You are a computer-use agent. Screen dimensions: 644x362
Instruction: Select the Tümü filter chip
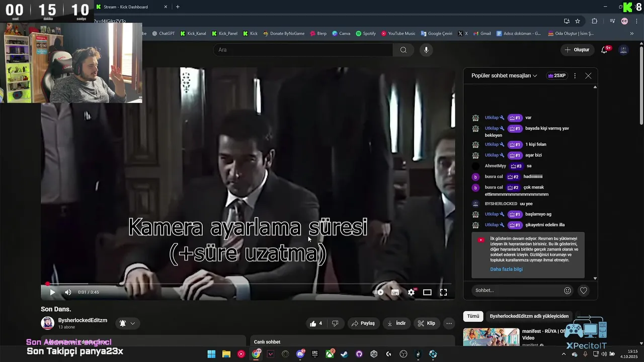pyautogui.click(x=473, y=316)
